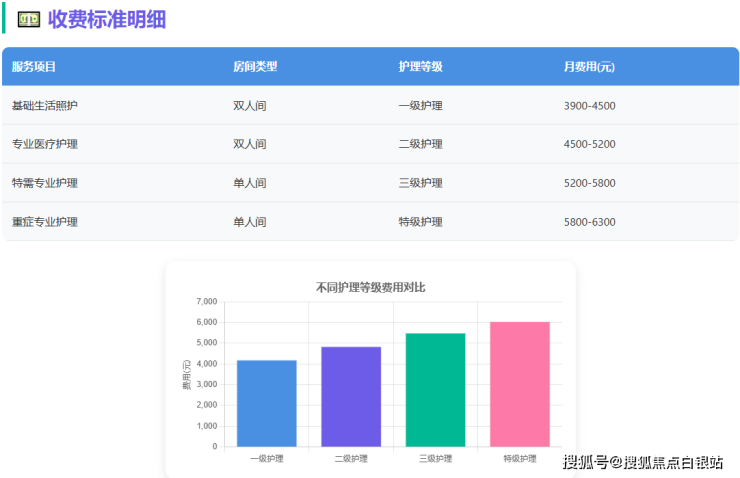Sort by 服务项目 column header
The width and height of the screenshot is (740, 478).
[34, 67]
